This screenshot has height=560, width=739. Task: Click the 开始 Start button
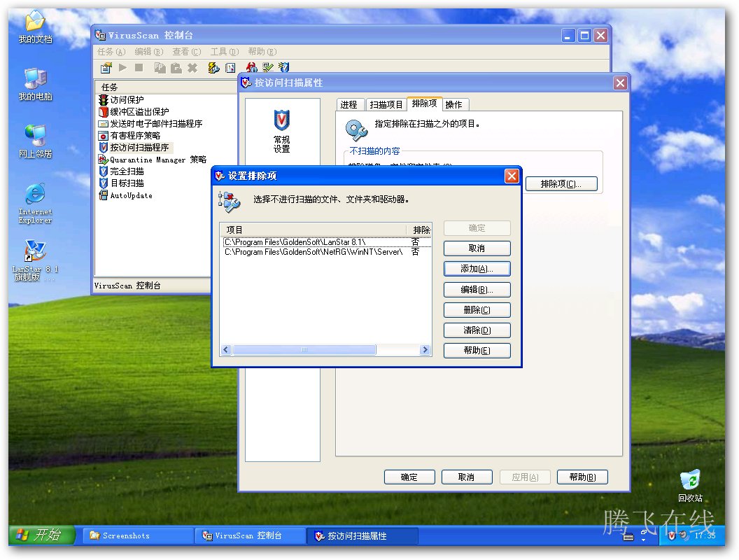41,535
